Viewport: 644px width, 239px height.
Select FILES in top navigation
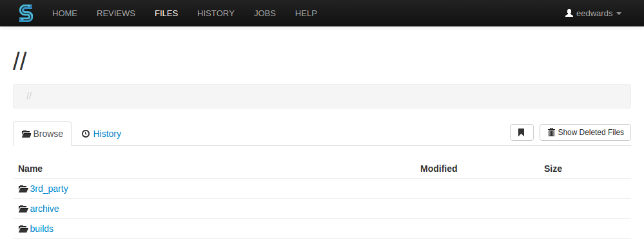pyautogui.click(x=166, y=13)
